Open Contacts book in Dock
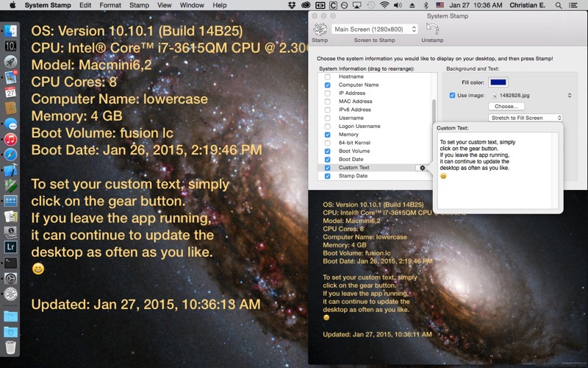 tap(10, 107)
